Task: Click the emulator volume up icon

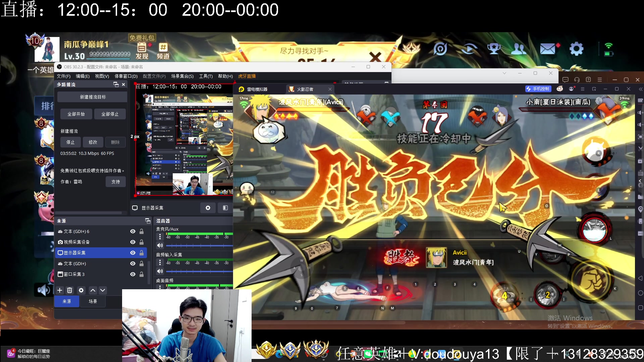Action: pyautogui.click(x=640, y=113)
